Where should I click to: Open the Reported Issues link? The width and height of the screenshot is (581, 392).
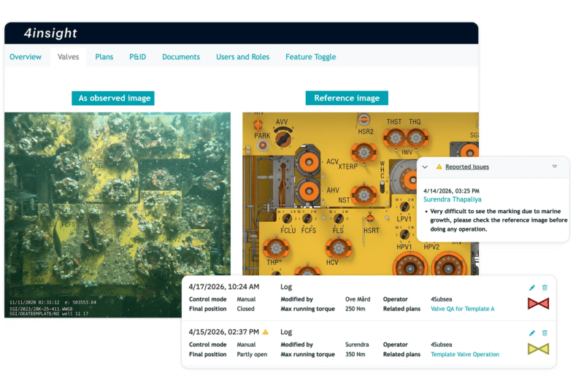click(x=467, y=166)
